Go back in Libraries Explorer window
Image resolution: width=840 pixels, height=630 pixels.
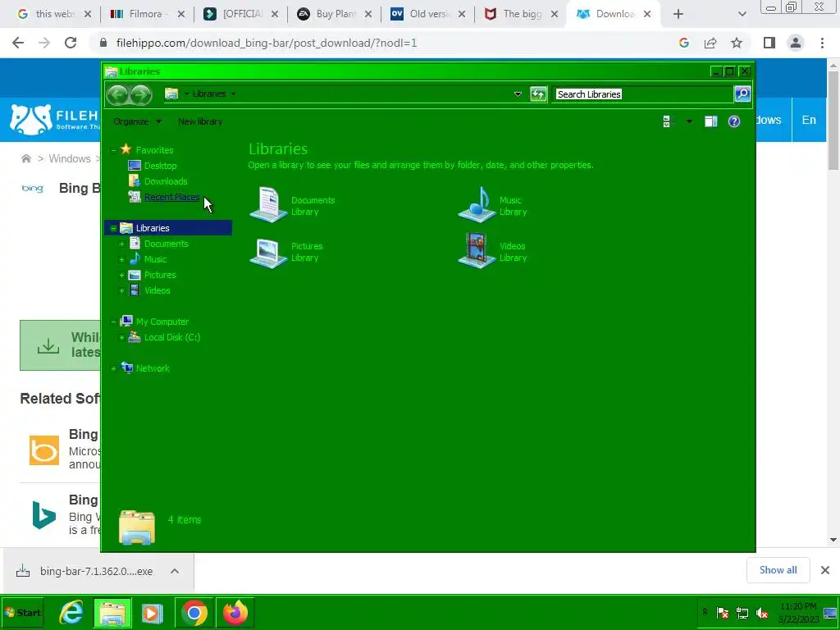[118, 95]
